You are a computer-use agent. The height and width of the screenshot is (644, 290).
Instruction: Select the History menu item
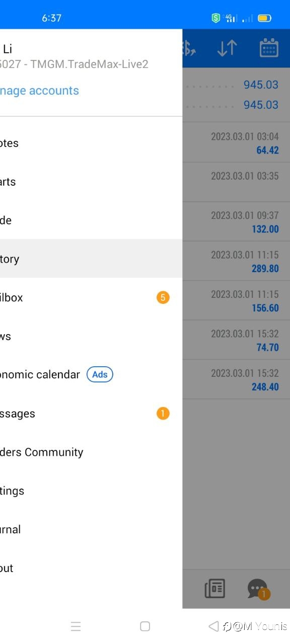(91, 259)
